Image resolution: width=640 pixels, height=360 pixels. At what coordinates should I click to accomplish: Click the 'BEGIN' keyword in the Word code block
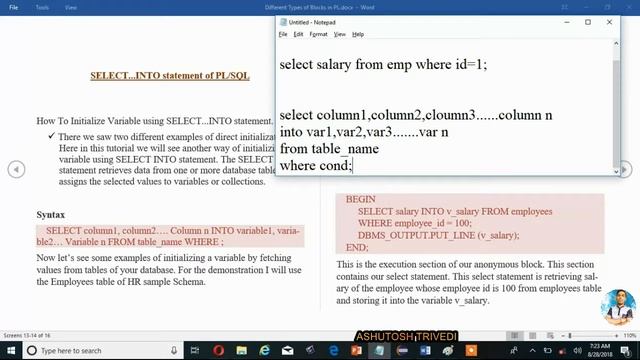[x=360, y=199]
